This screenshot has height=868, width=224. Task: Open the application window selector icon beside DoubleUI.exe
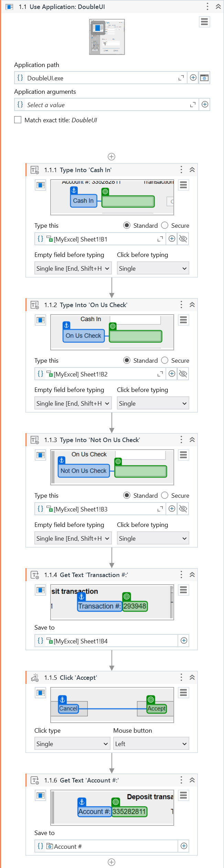(204, 78)
